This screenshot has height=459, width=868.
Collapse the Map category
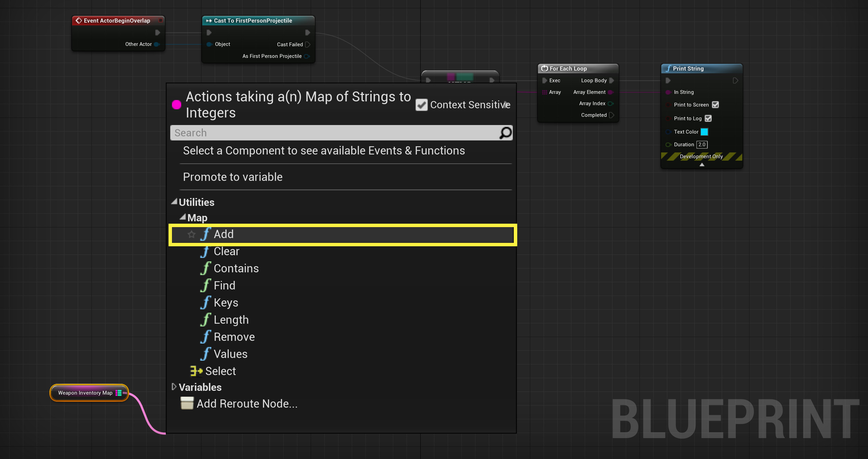pyautogui.click(x=183, y=217)
